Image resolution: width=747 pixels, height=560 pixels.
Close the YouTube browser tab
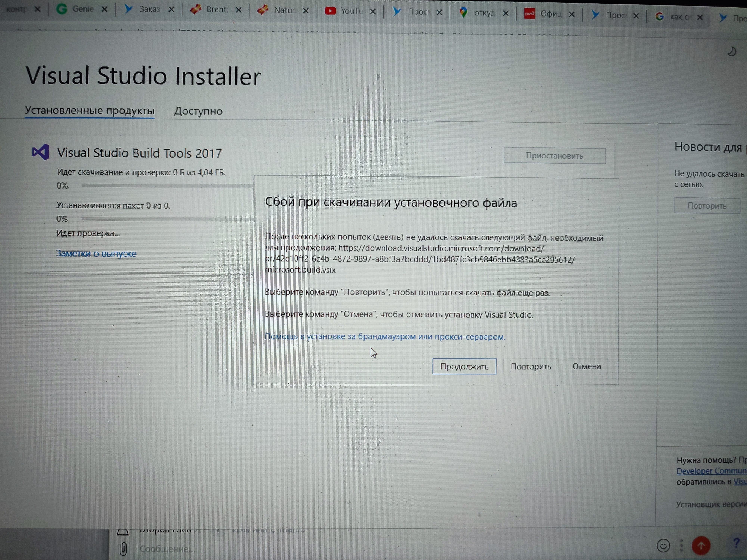point(373,11)
